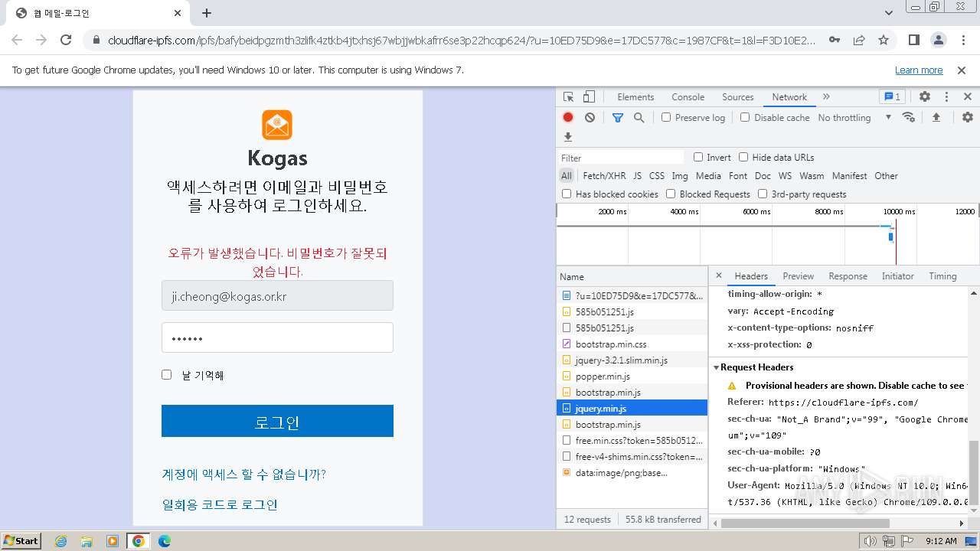This screenshot has height=551, width=980.
Task: Bookmark this page with the star icon
Action: click(884, 40)
